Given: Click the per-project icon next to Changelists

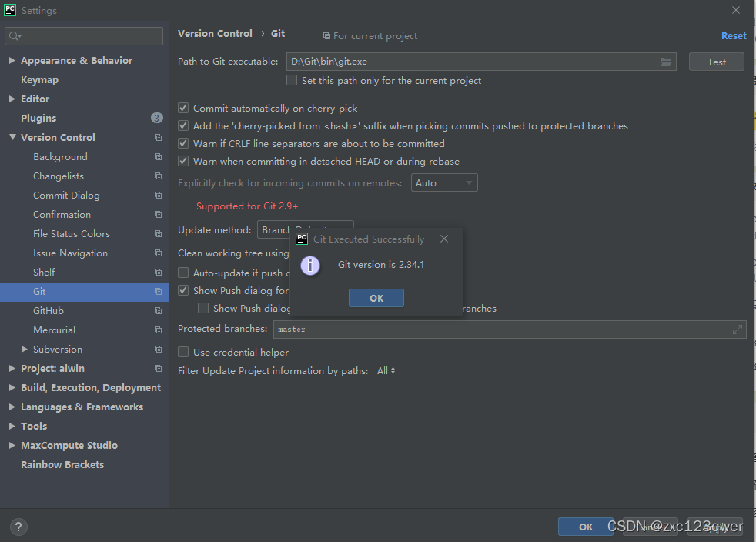Looking at the screenshot, I should coord(158,176).
